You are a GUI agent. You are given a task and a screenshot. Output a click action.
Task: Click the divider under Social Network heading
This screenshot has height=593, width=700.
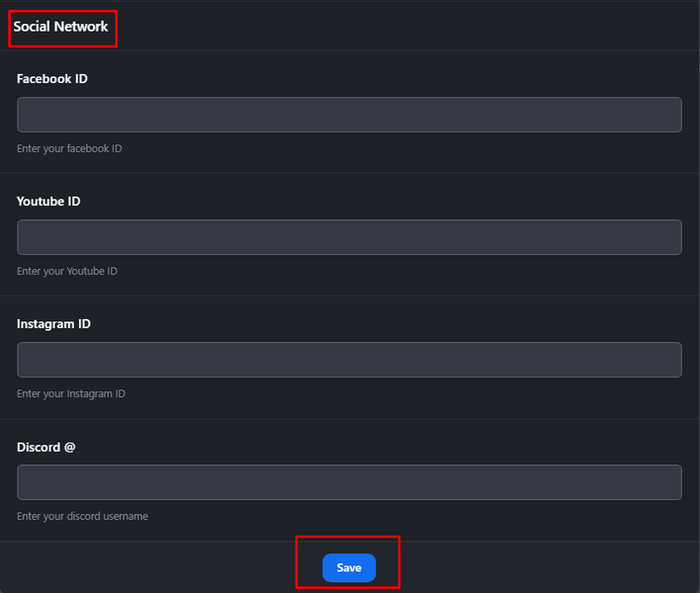tap(349, 50)
